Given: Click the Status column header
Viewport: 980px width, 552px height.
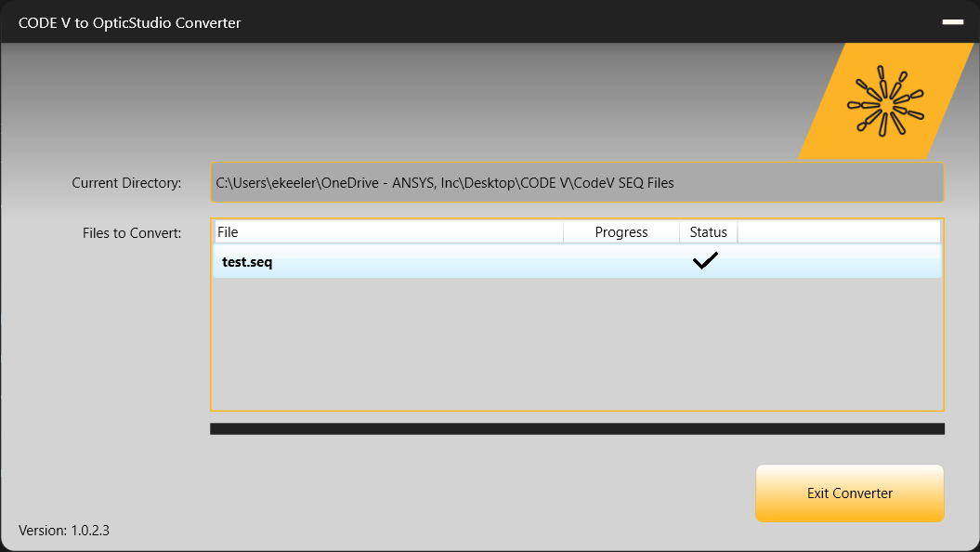Looking at the screenshot, I should [709, 231].
